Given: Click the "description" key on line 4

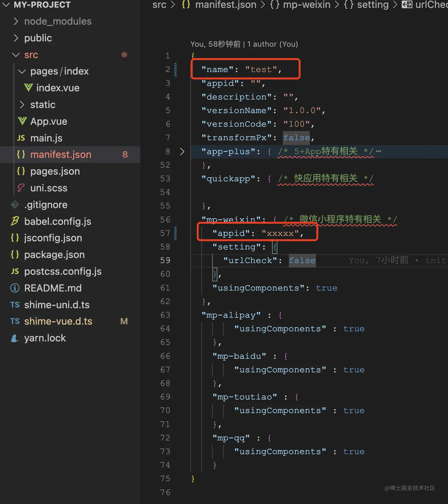Looking at the screenshot, I should (x=237, y=97).
